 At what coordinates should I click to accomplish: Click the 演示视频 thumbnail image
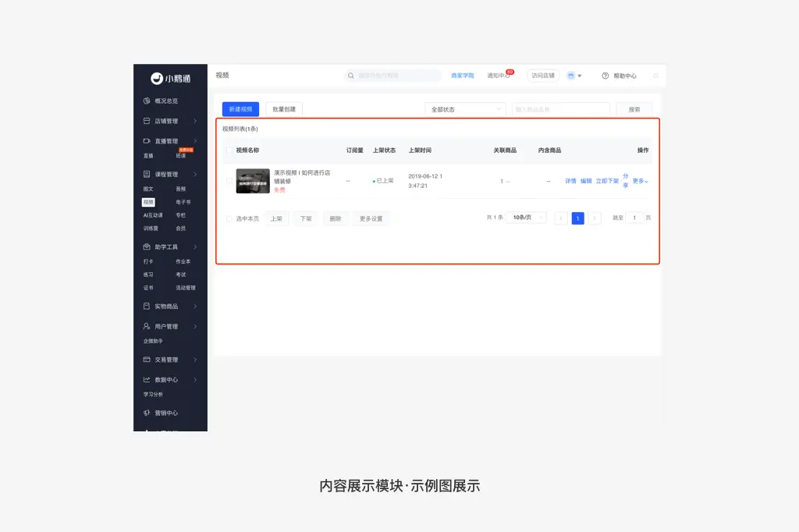(253, 181)
